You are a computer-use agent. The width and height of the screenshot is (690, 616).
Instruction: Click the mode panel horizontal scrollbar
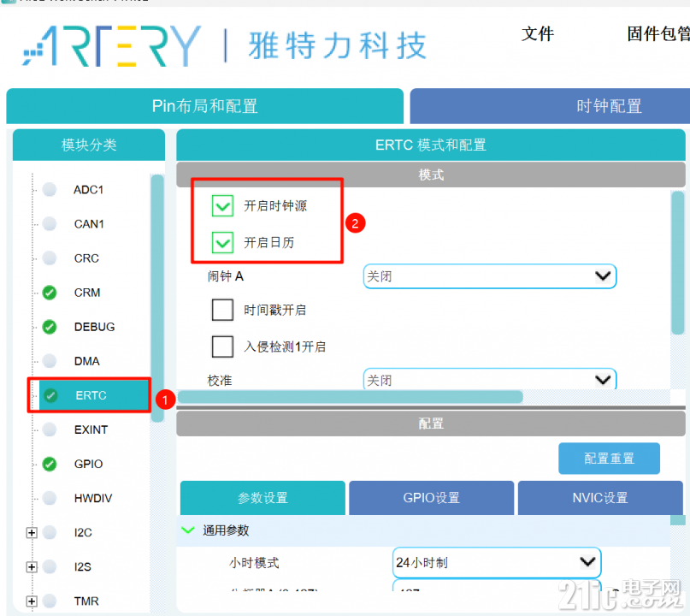[351, 397]
